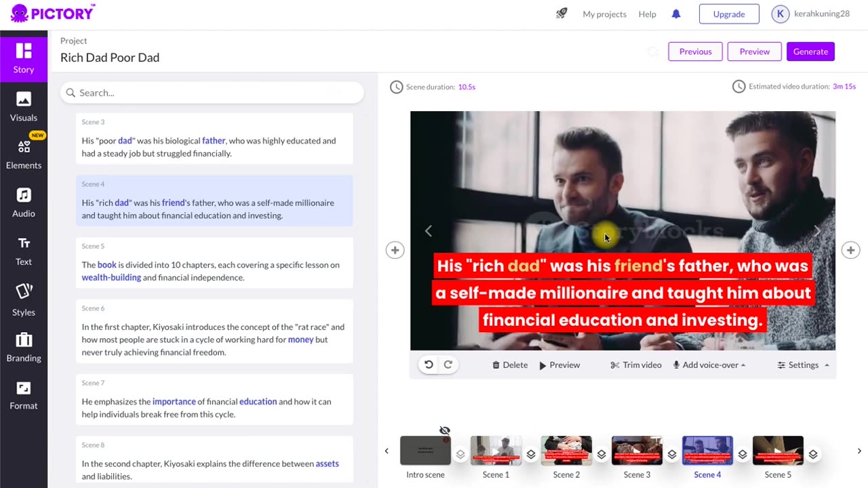Move the scene timeline right
868x488 pixels.
[859, 451]
